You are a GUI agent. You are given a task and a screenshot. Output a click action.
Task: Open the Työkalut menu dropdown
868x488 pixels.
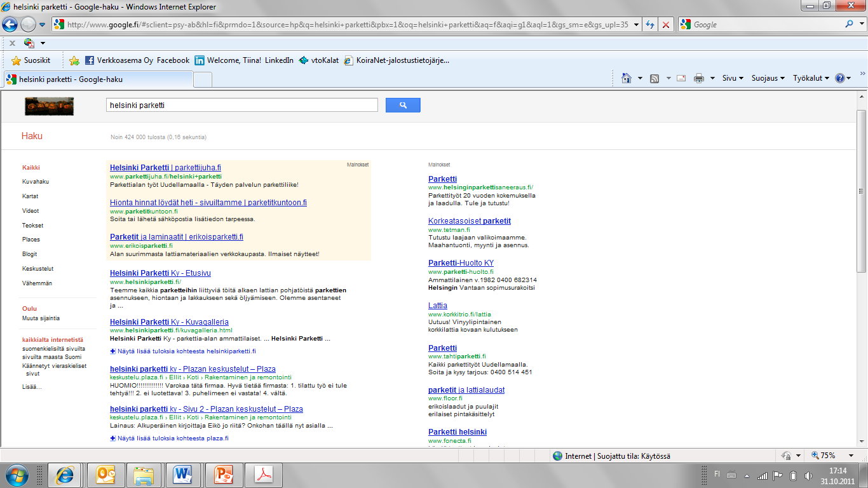point(811,78)
